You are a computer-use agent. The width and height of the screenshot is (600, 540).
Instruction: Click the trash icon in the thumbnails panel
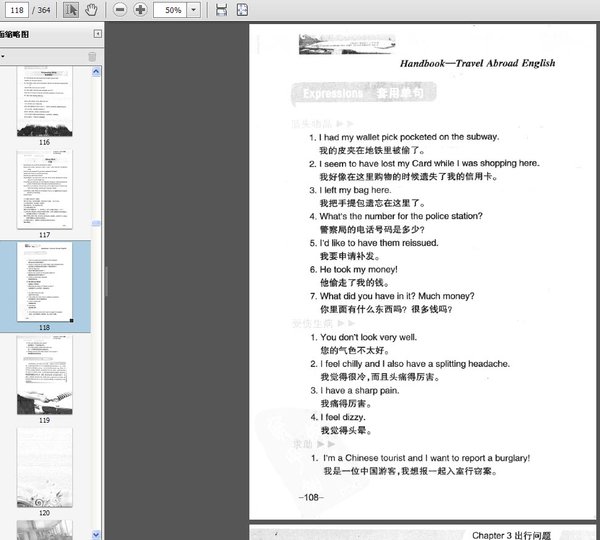(x=92, y=57)
